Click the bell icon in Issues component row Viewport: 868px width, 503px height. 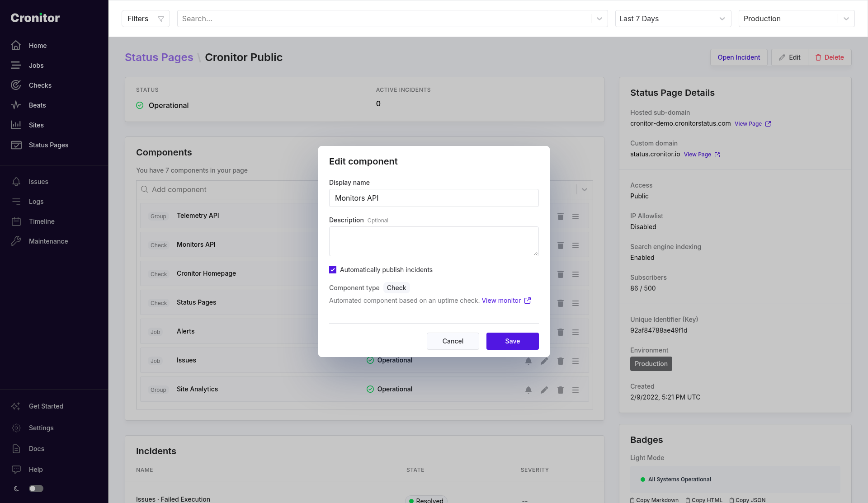528,361
